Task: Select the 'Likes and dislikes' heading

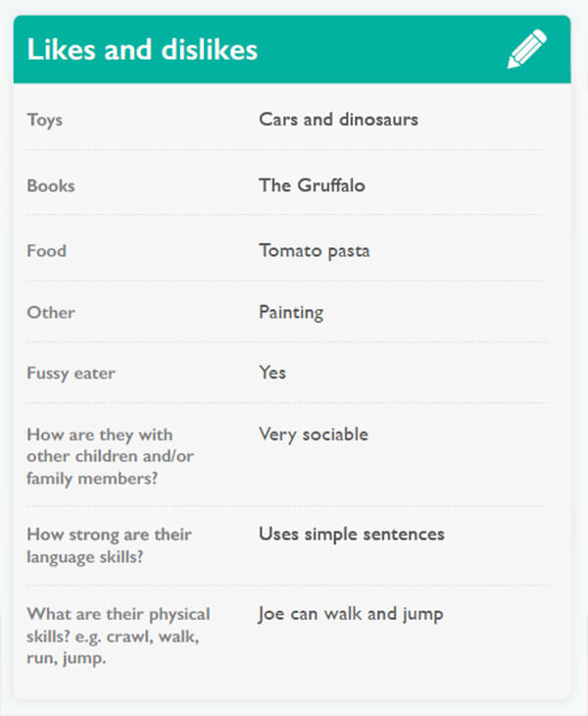Action: pyautogui.click(x=142, y=50)
